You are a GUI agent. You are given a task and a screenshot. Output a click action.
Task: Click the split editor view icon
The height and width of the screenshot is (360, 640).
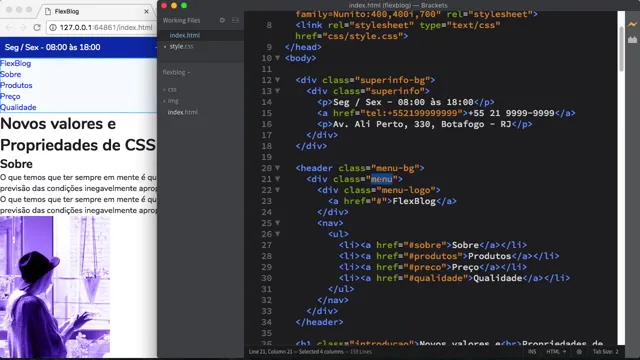236,20
